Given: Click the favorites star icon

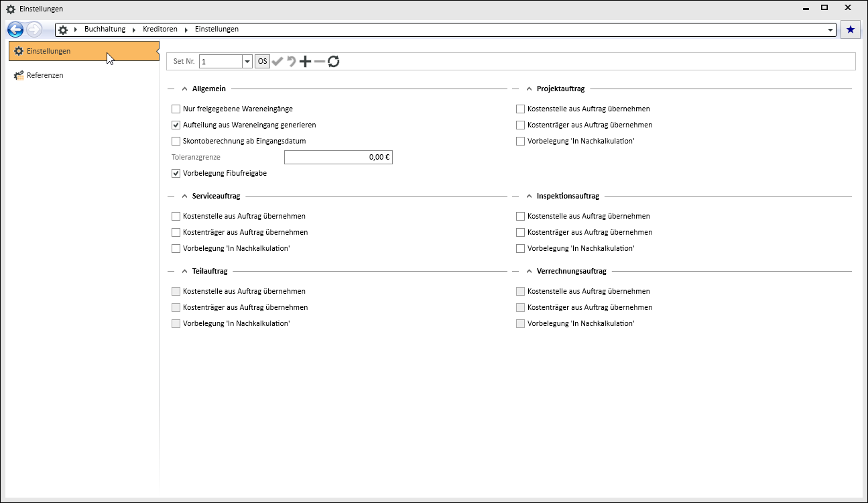Looking at the screenshot, I should tap(851, 30).
